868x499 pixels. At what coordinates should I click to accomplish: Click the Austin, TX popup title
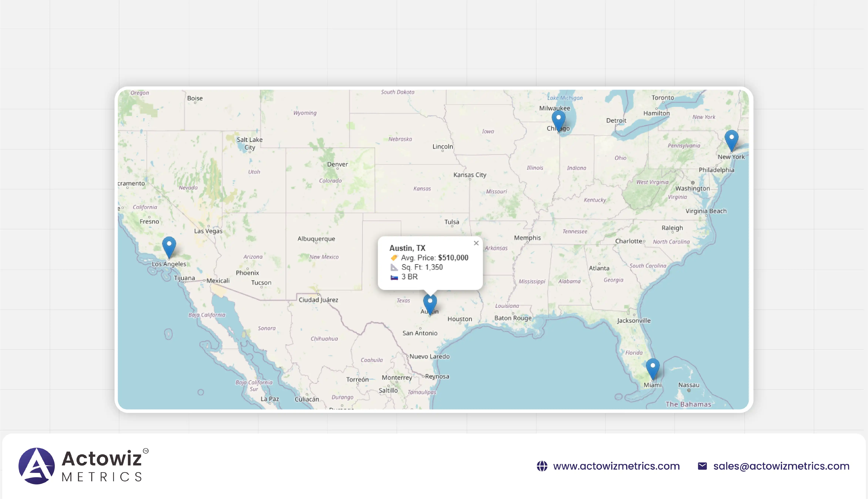(407, 248)
